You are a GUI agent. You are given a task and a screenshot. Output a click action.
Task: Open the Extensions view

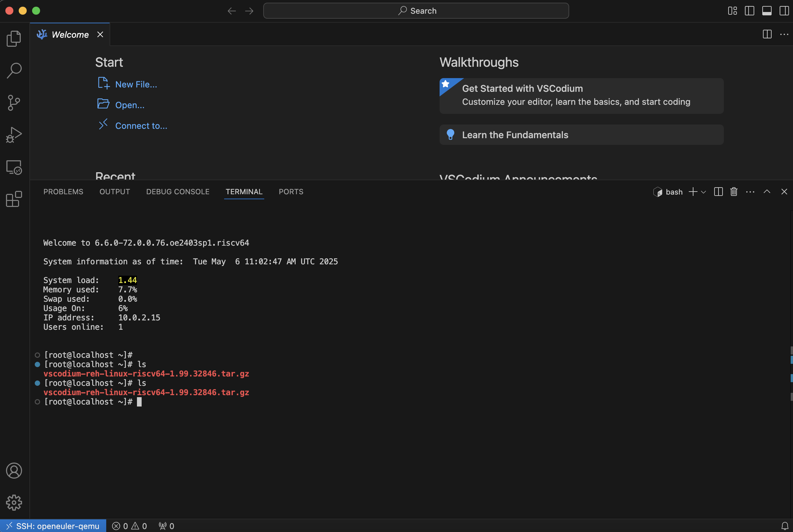[x=14, y=199]
